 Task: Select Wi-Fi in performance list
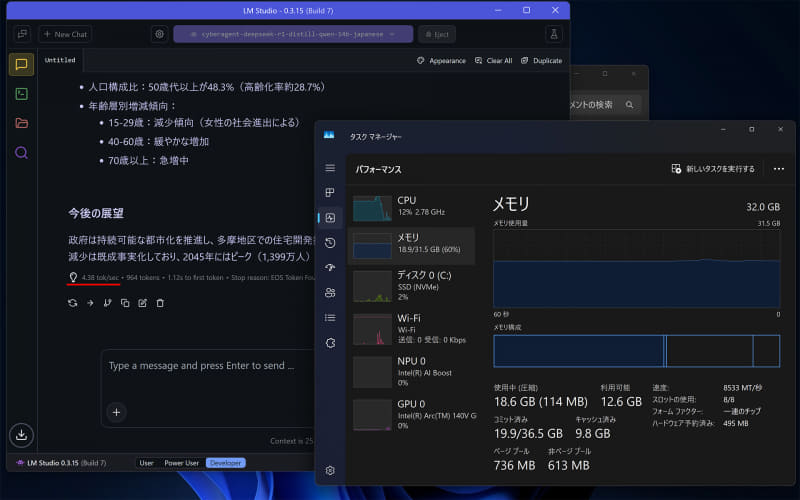(x=411, y=329)
